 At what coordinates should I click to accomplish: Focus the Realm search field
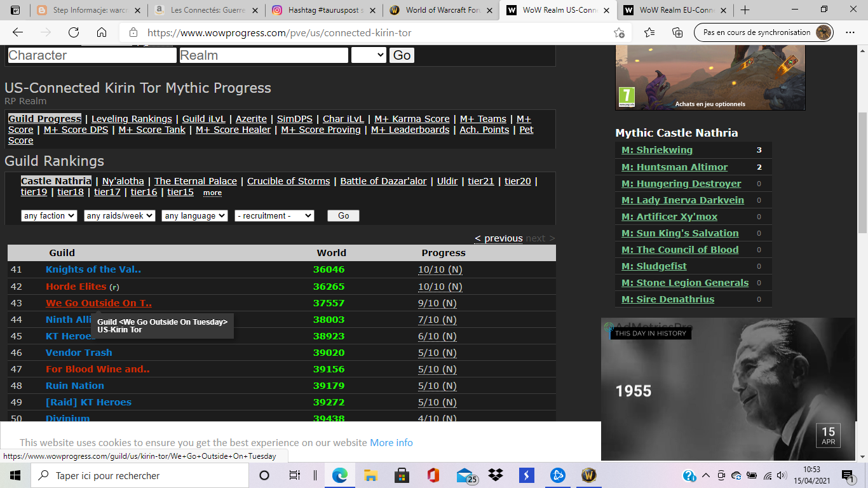264,55
